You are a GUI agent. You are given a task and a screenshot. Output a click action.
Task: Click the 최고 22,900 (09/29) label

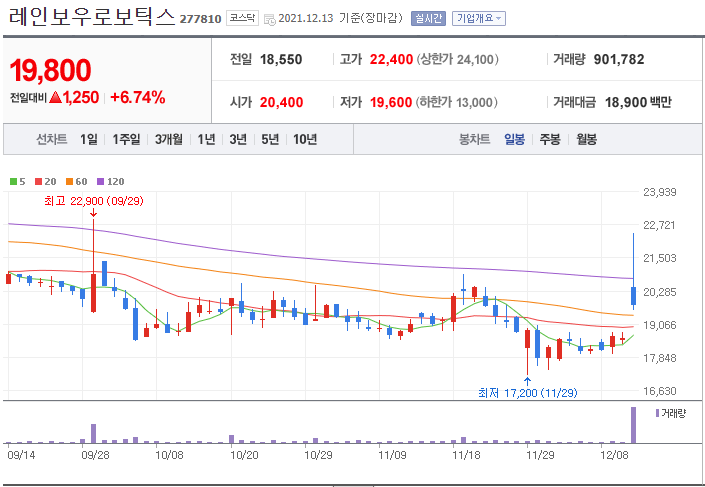point(94,201)
